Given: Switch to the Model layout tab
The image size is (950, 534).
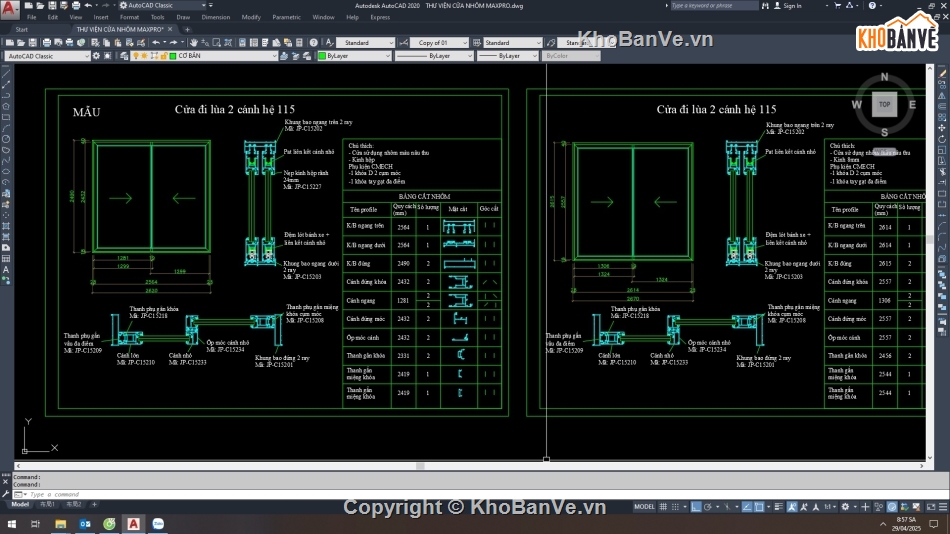Looking at the screenshot, I should [x=20, y=504].
